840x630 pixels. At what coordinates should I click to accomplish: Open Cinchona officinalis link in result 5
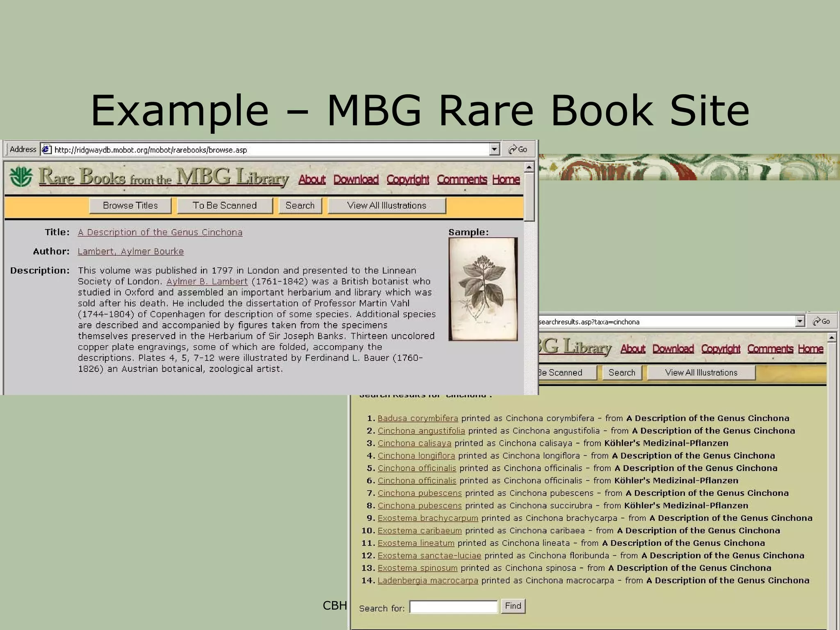pyautogui.click(x=417, y=468)
